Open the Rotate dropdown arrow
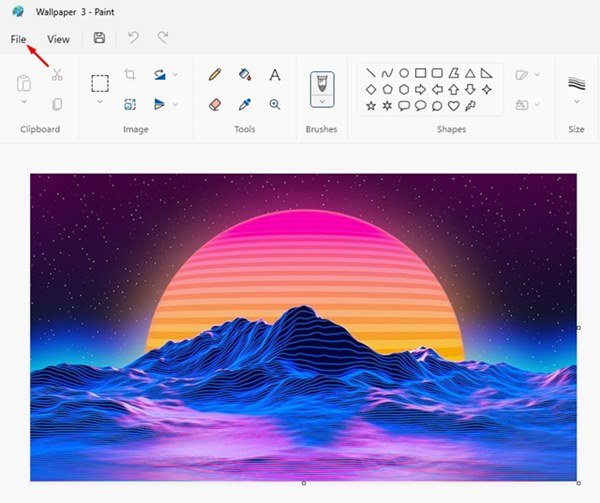600x503 pixels. [175, 74]
